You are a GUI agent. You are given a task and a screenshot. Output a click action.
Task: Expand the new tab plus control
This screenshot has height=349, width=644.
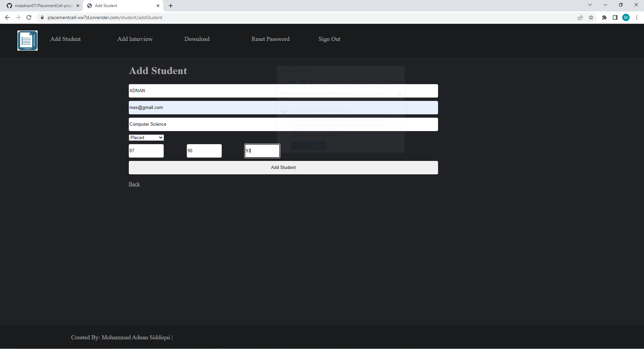(x=171, y=6)
